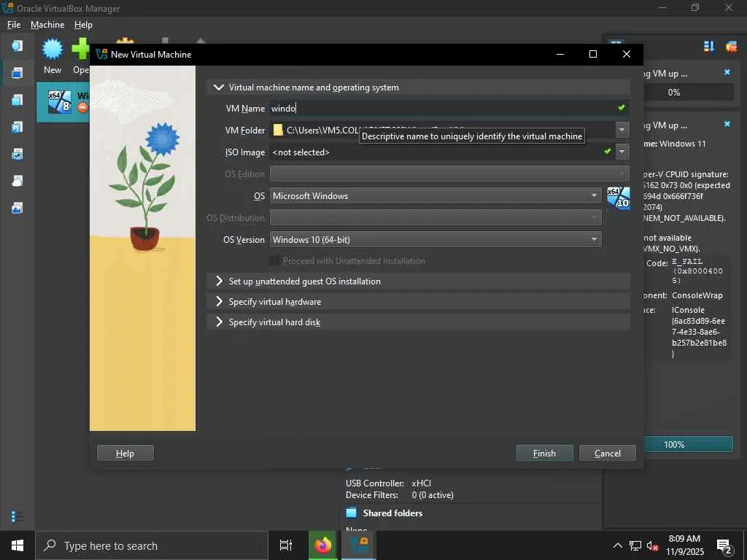Open the Network sidebar tool icon

click(18, 155)
